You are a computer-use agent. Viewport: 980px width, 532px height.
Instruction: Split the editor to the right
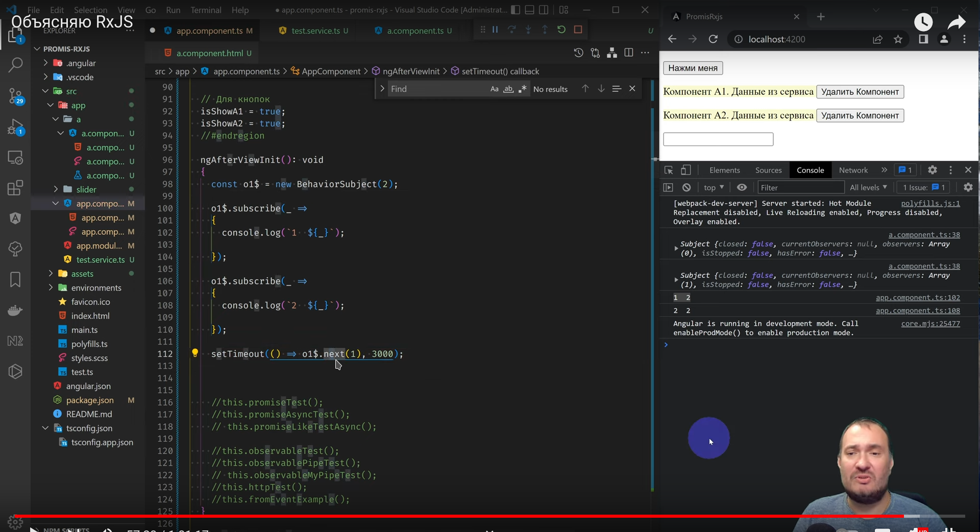629,53
